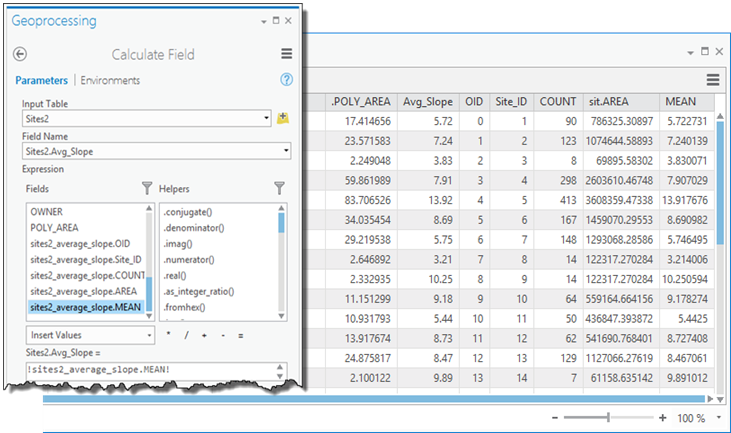Image resolution: width=731 pixels, height=433 pixels.
Task: Click the expression input box
Action: pyautogui.click(x=150, y=371)
